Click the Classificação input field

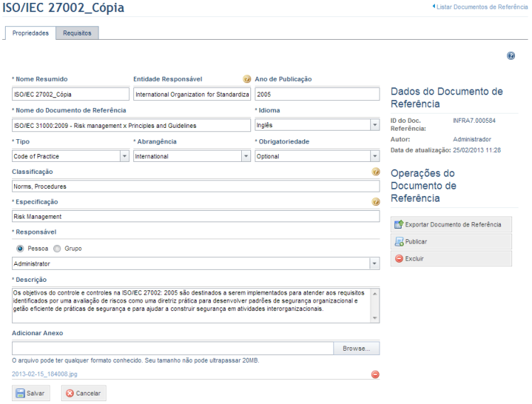(196, 187)
